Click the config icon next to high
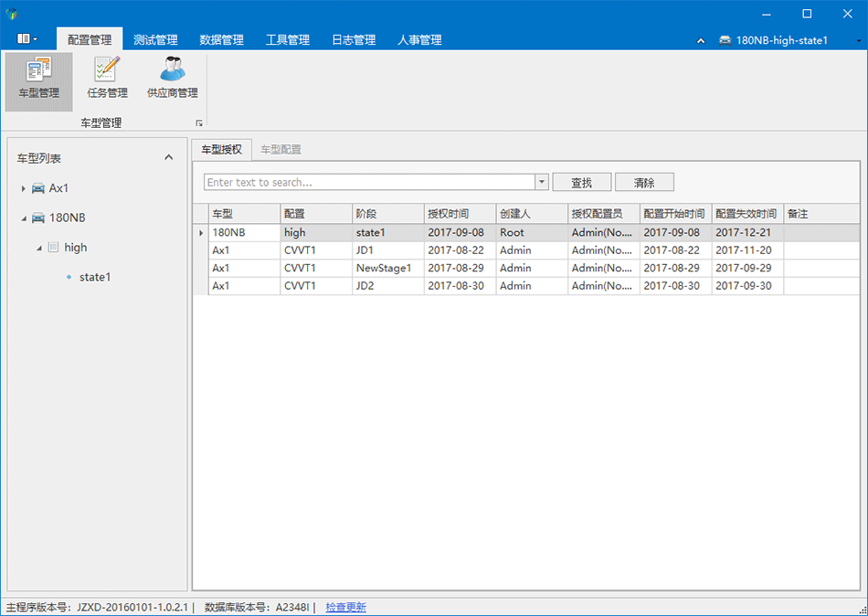 53,247
